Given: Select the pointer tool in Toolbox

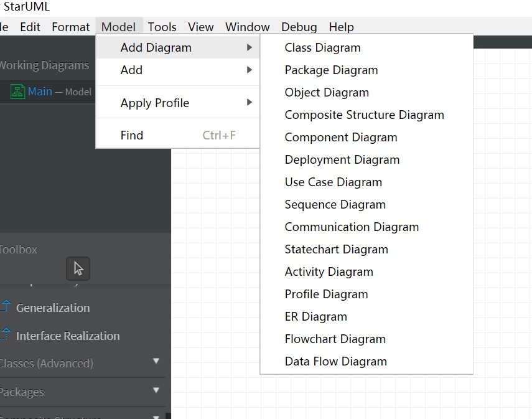Looking at the screenshot, I should (78, 268).
